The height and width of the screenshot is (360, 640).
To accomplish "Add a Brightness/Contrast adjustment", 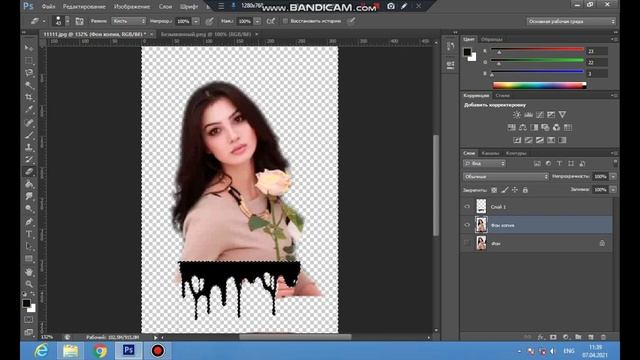I will [x=517, y=115].
